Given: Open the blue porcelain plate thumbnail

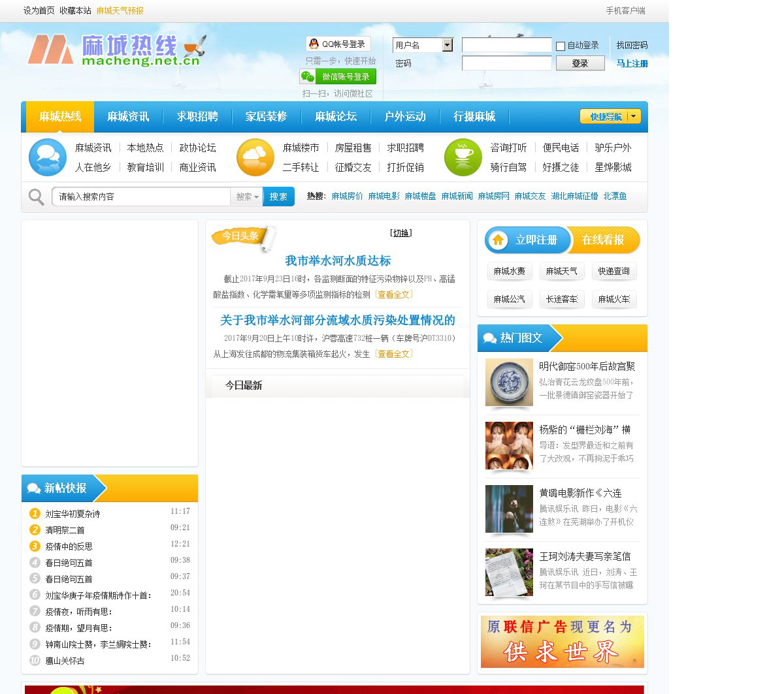Looking at the screenshot, I should pyautogui.click(x=509, y=383).
